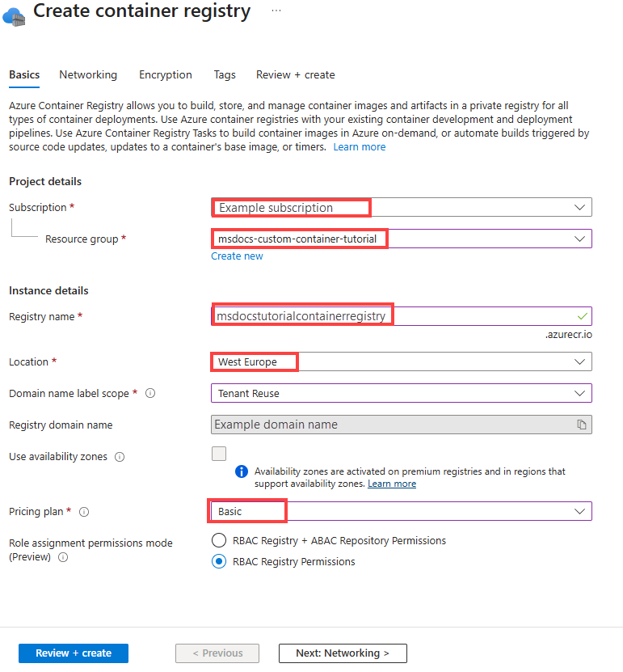Open the Encryption tab
The height and width of the screenshot is (672, 623).
[166, 75]
